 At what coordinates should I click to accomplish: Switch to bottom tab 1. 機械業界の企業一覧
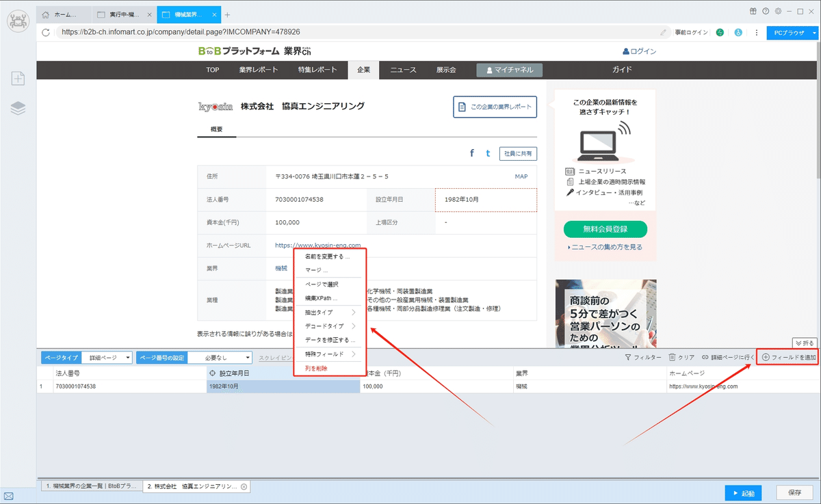pyautogui.click(x=90, y=487)
